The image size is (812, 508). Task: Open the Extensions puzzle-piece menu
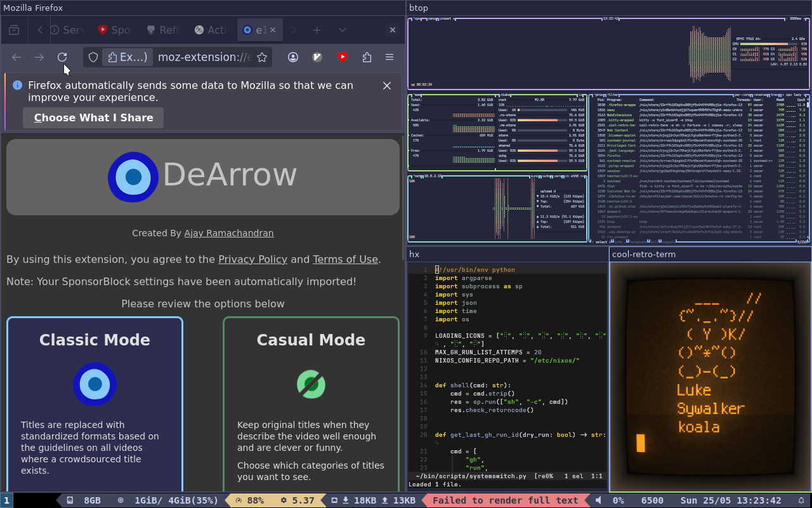coord(367,57)
